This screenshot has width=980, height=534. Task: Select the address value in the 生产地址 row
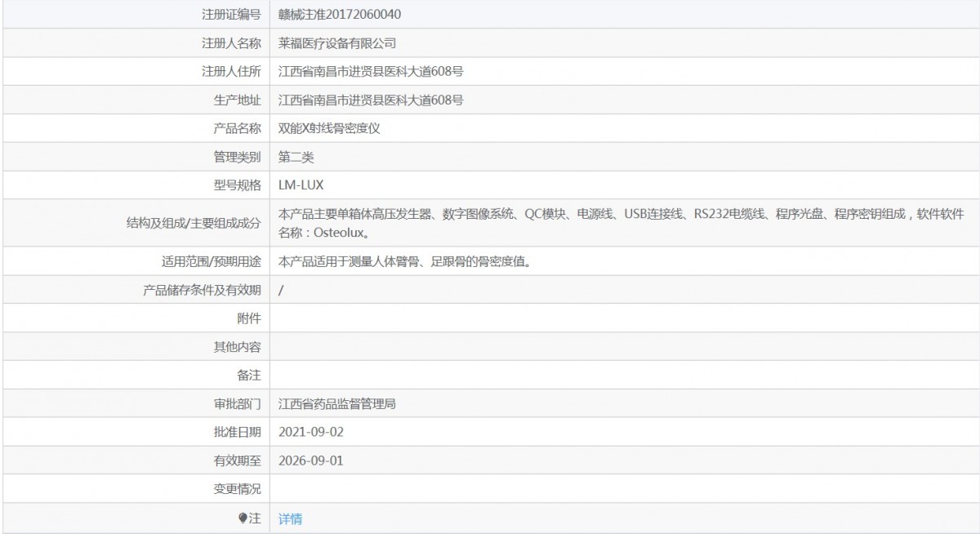pos(371,100)
